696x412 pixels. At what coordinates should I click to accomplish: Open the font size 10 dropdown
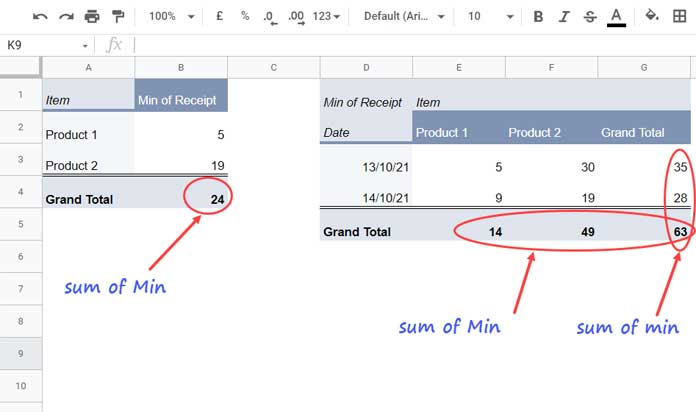point(490,16)
